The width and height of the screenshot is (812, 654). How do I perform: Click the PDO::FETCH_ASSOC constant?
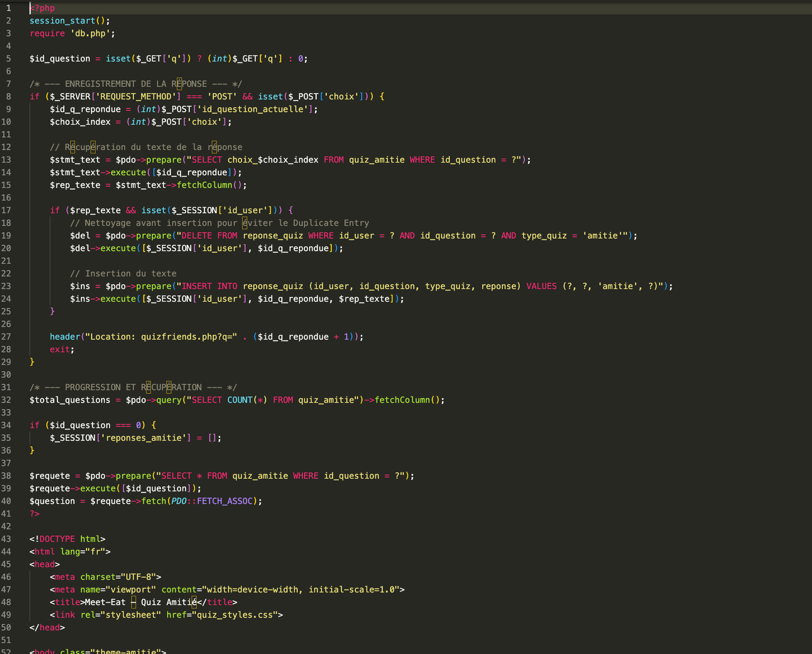click(x=213, y=501)
